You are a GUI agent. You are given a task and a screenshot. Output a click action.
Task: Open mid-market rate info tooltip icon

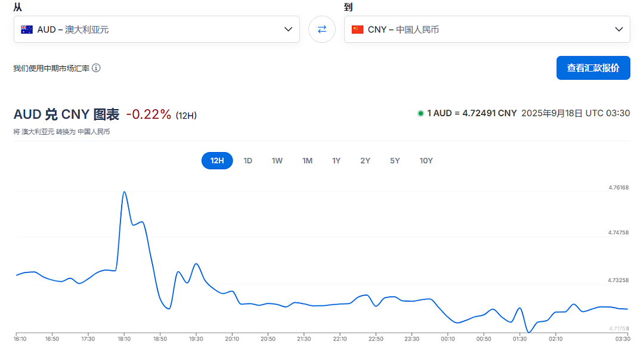[x=96, y=68]
